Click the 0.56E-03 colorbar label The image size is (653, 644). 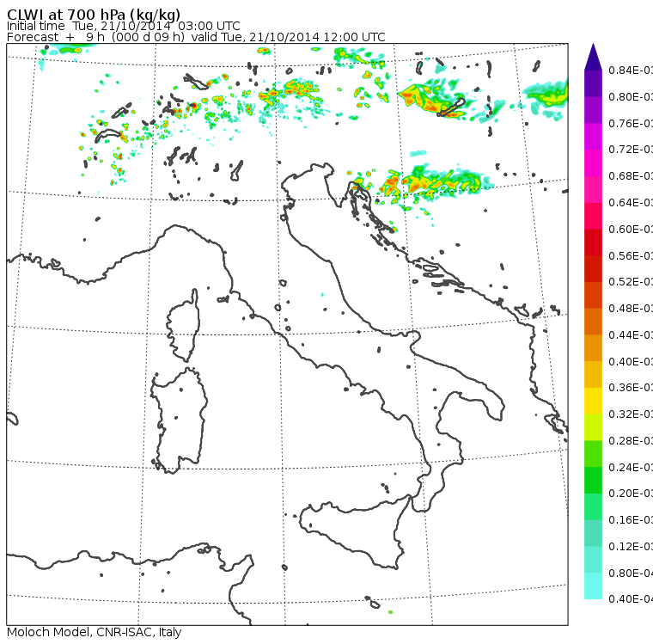click(630, 255)
